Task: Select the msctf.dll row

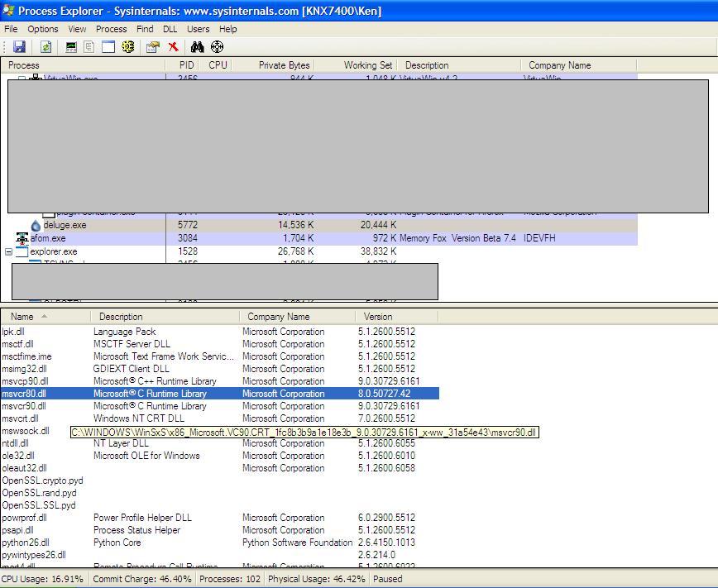Action: point(220,344)
